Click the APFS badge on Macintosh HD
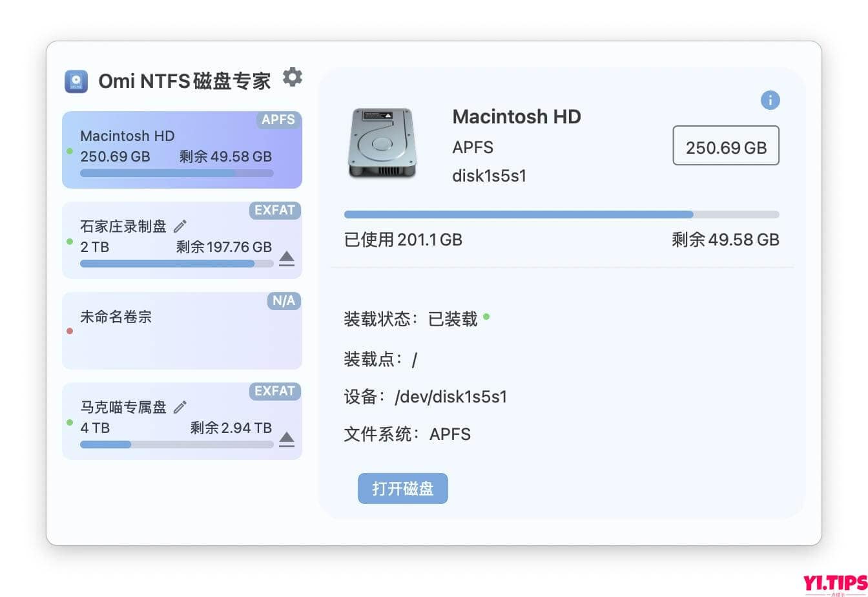This screenshot has width=868, height=597. coord(278,120)
